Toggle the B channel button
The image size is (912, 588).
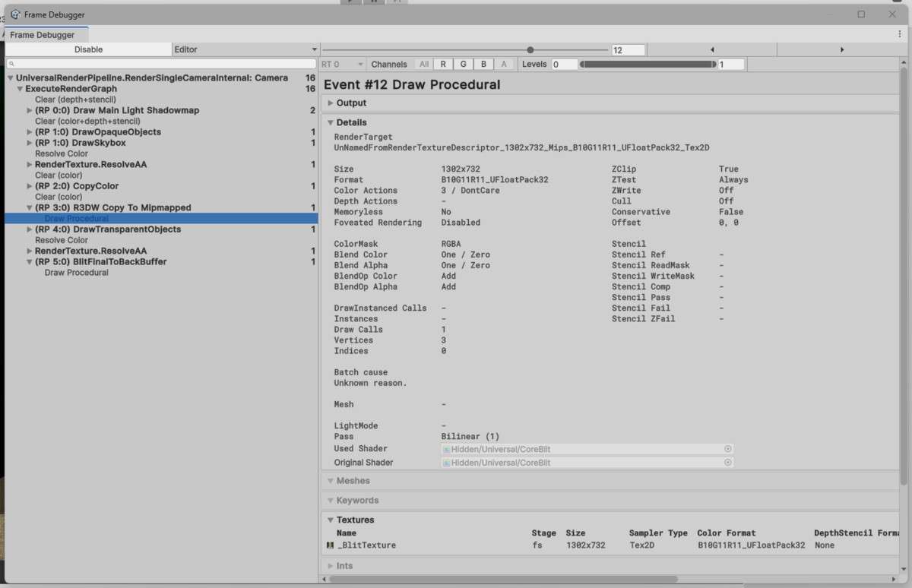(483, 65)
